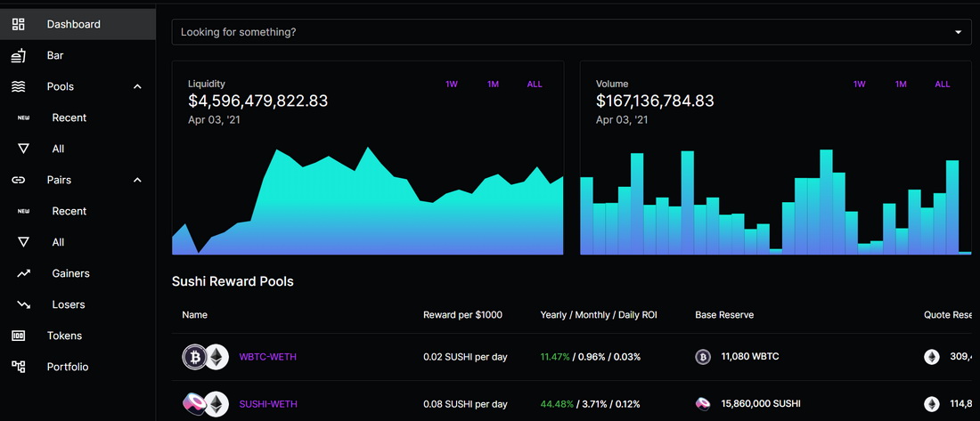Sort by Reward per $1000 column

tap(462, 315)
